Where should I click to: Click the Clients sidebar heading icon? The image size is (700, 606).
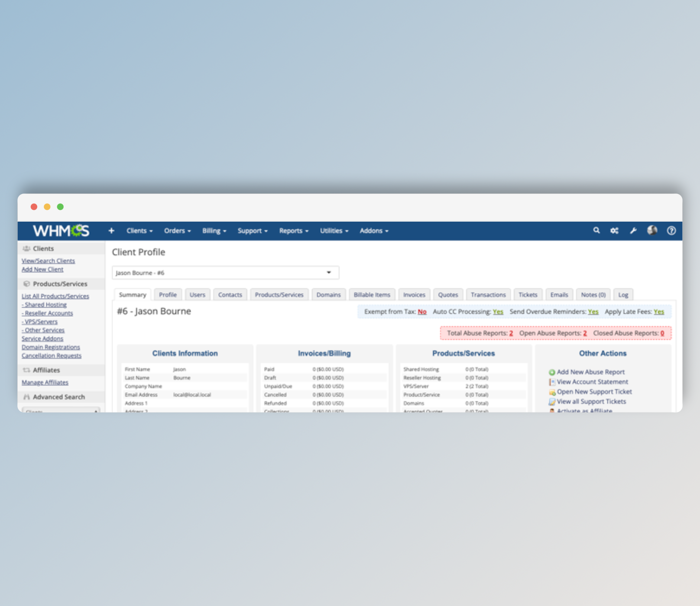(26, 248)
